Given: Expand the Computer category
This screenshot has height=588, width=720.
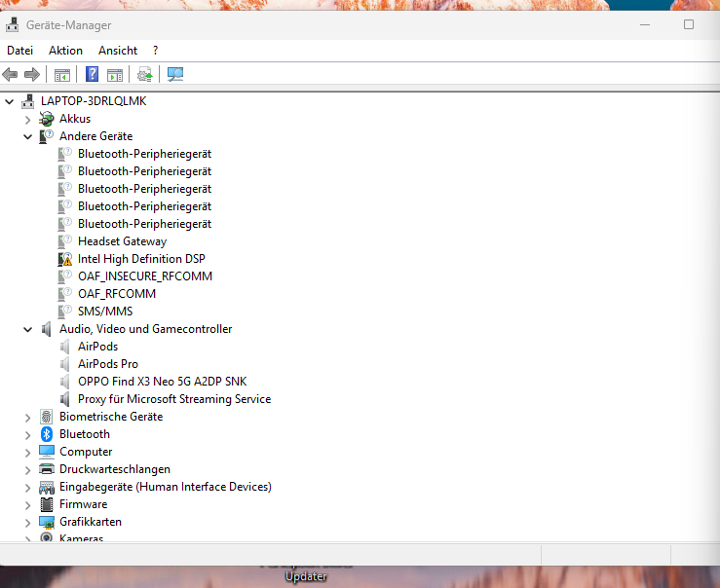Looking at the screenshot, I should 27,453.
